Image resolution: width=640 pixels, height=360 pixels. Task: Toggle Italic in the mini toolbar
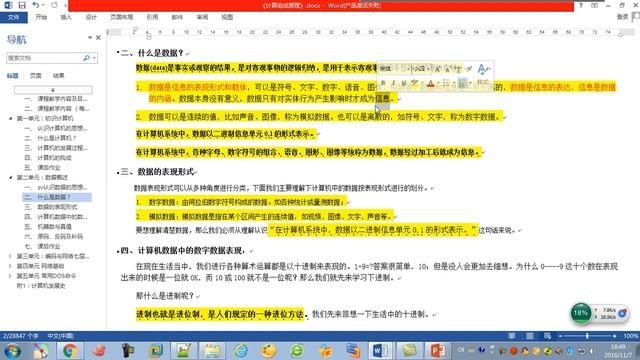[x=393, y=83]
